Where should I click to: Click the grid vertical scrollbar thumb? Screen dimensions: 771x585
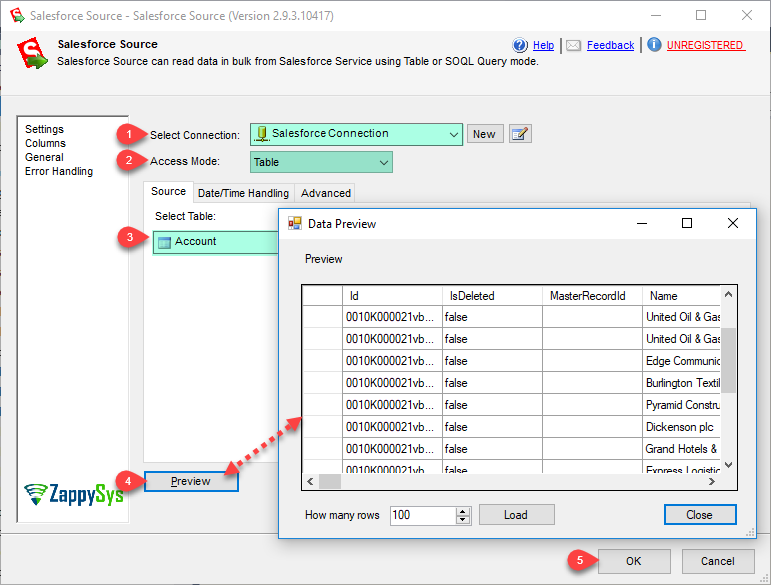728,360
